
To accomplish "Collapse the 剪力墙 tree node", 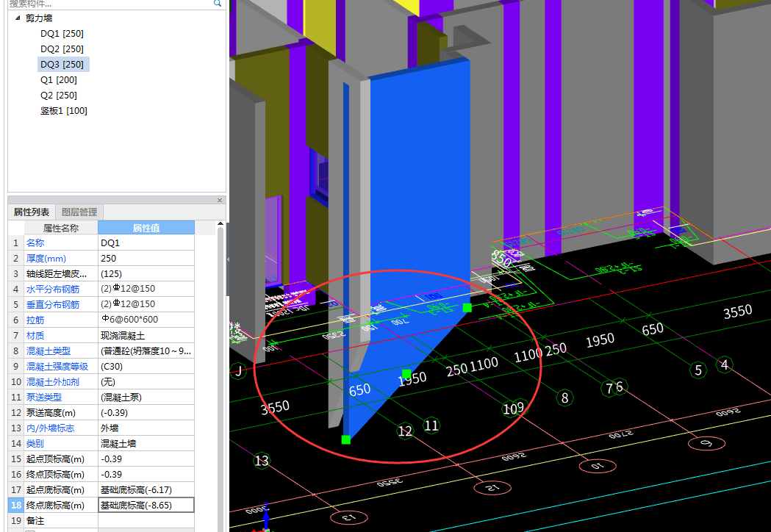I will click(x=18, y=18).
